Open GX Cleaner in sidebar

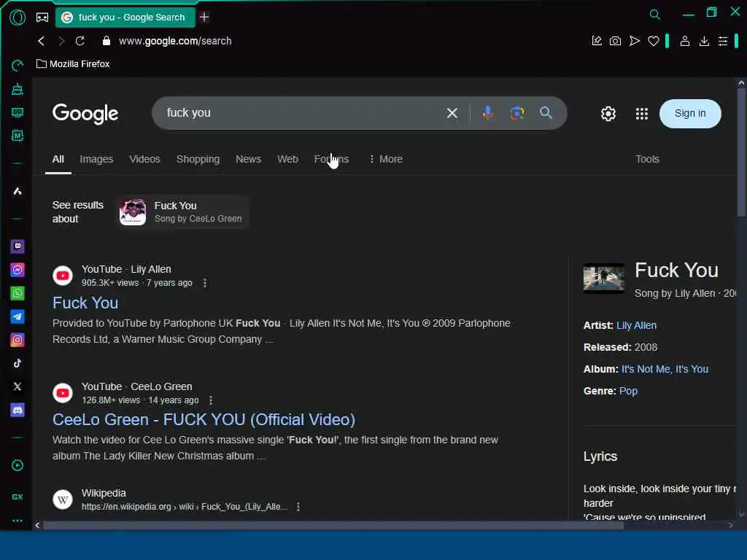click(18, 89)
